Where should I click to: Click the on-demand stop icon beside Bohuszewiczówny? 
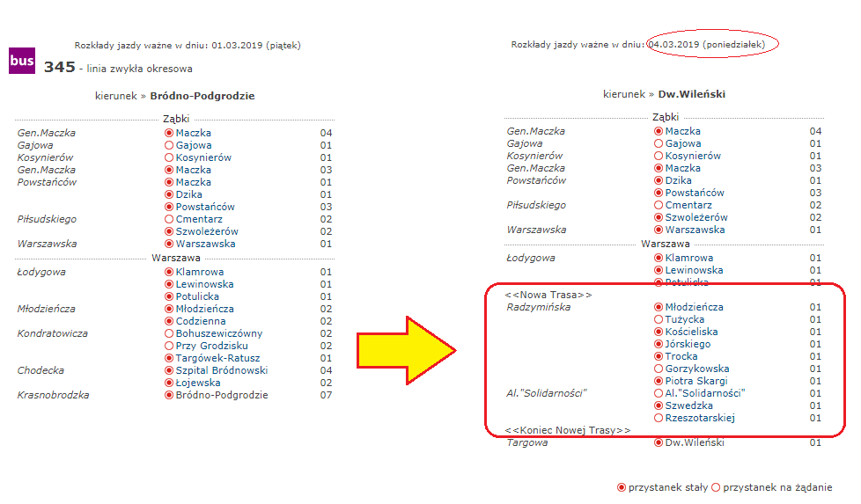169,333
